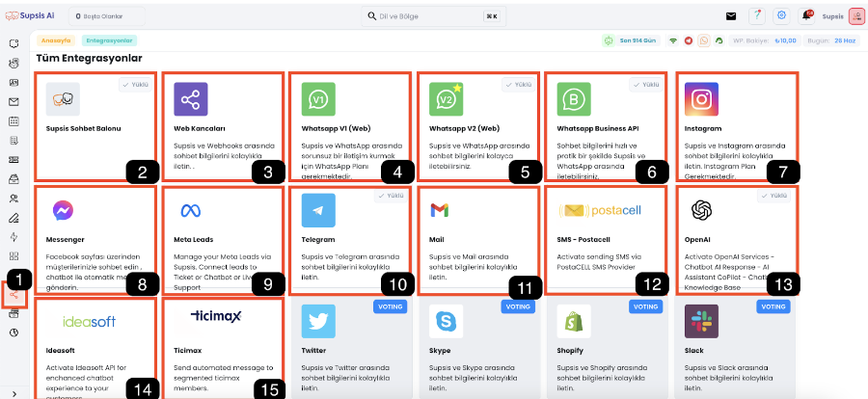Open the postacell SMS logo

(x=602, y=210)
